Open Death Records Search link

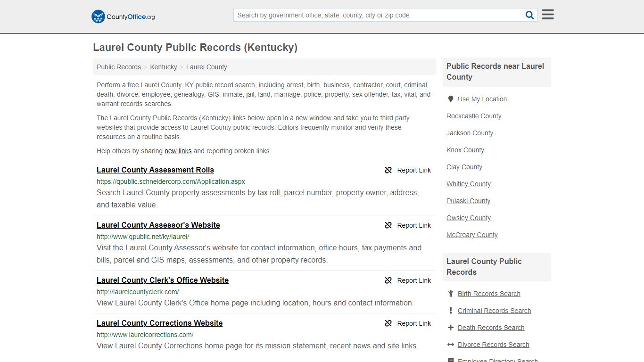pyautogui.click(x=491, y=328)
